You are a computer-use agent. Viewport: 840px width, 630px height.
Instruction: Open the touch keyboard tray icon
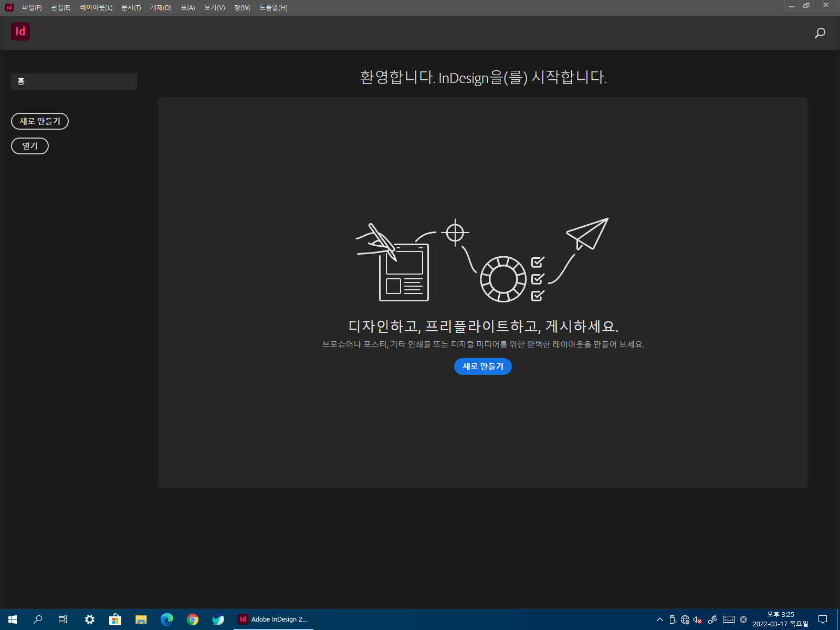click(729, 619)
